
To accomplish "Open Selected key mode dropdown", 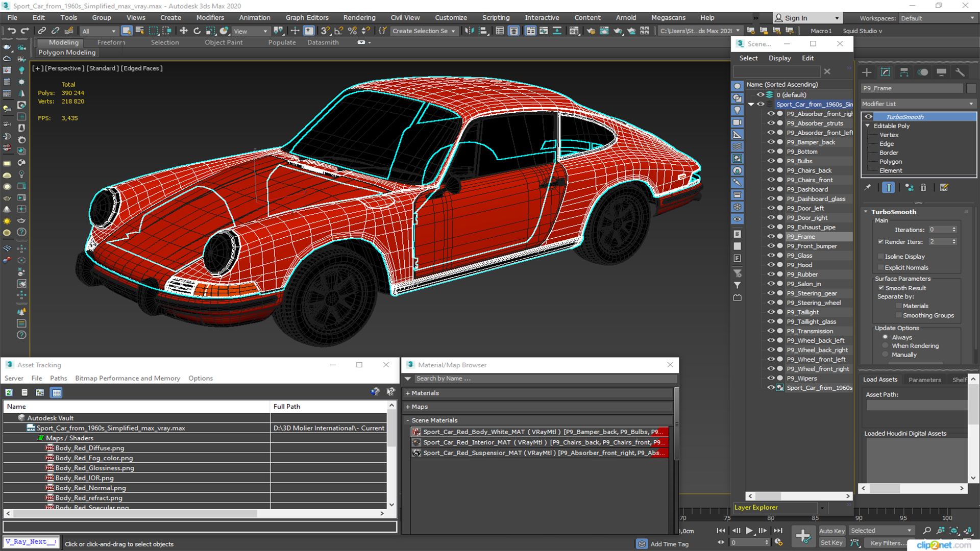I will 881,531.
